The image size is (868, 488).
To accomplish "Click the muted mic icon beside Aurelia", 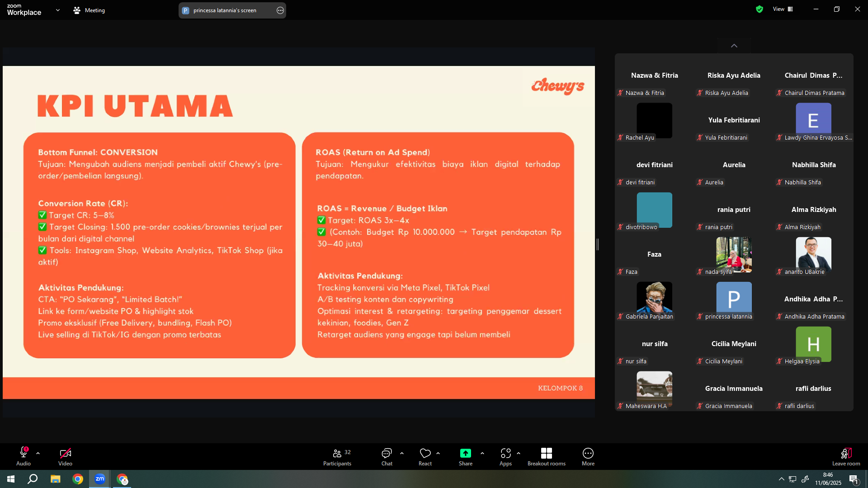I will (700, 182).
